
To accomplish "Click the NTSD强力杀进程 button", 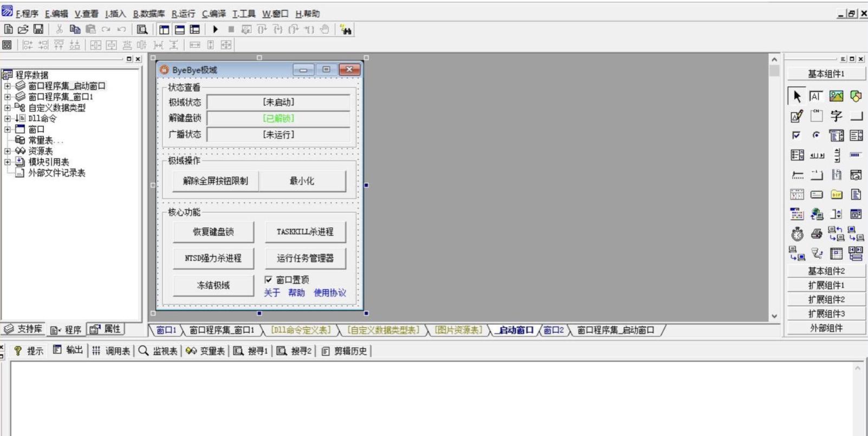I will coord(213,258).
